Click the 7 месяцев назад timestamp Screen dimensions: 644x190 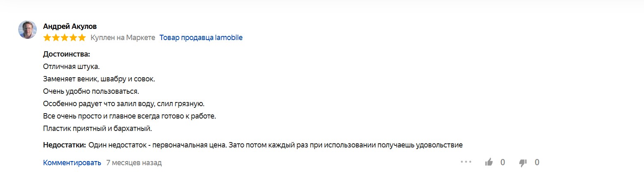point(134,163)
